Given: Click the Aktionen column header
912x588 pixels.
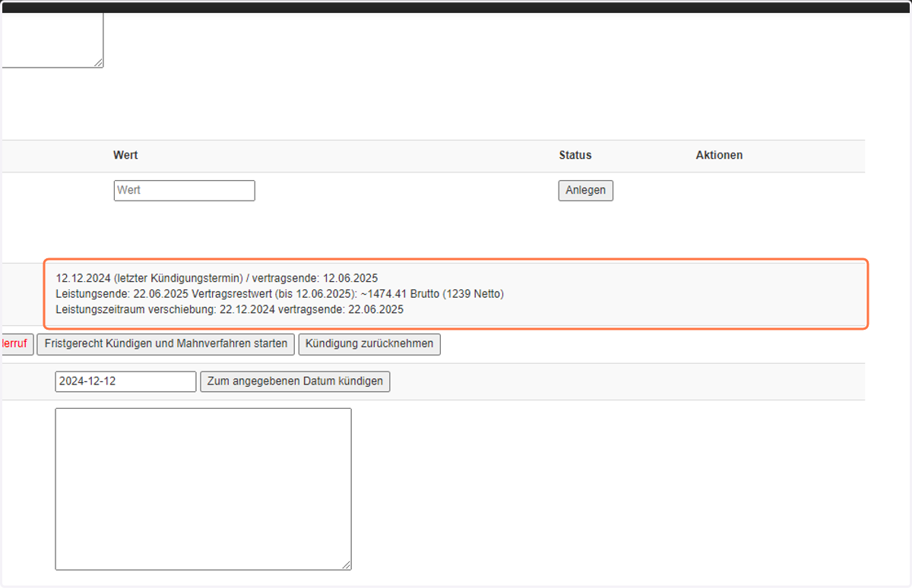Looking at the screenshot, I should pyautogui.click(x=719, y=155).
